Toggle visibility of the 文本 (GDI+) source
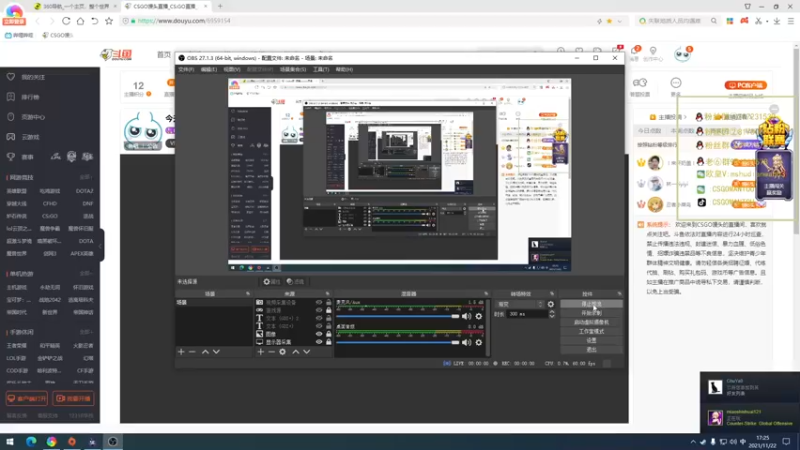The height and width of the screenshot is (450, 800). pyautogui.click(x=319, y=326)
